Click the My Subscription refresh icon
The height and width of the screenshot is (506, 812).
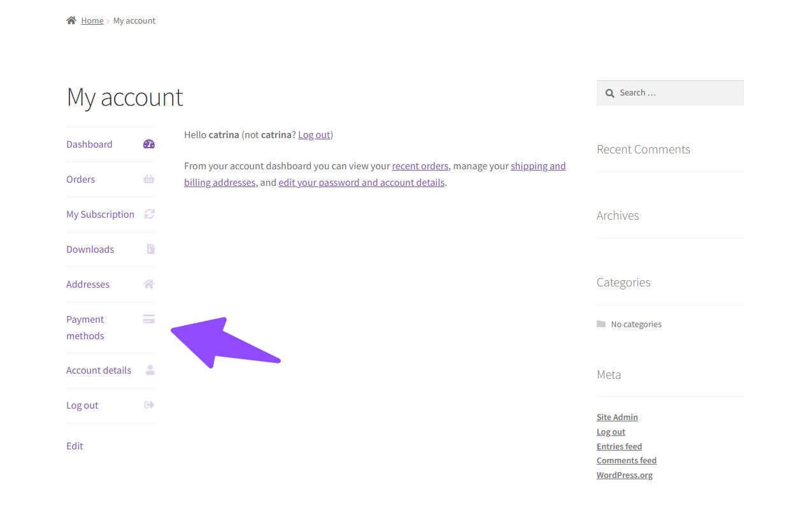pos(149,214)
